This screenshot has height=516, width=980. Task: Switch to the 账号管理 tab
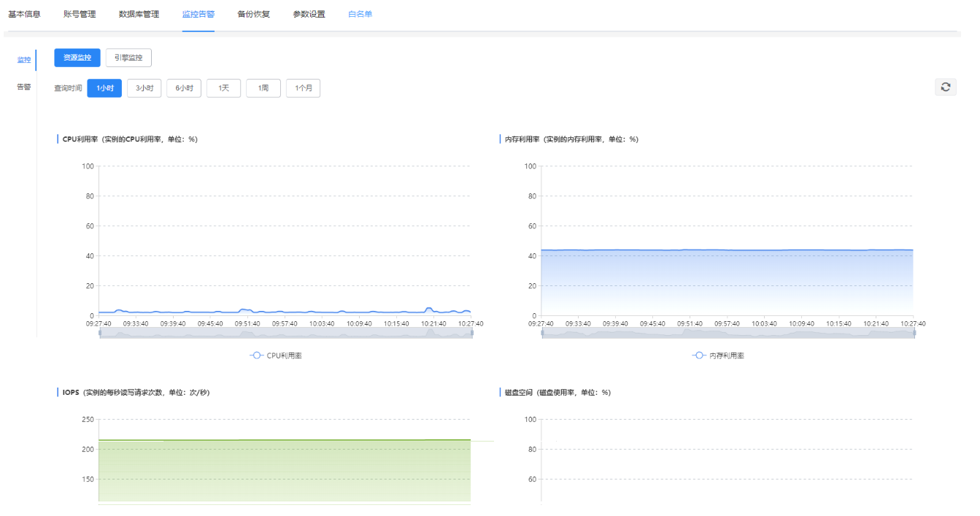click(x=80, y=14)
